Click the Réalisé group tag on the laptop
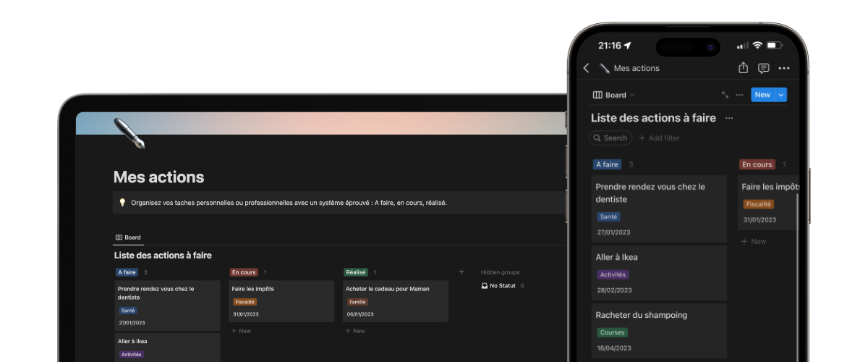 (x=355, y=272)
